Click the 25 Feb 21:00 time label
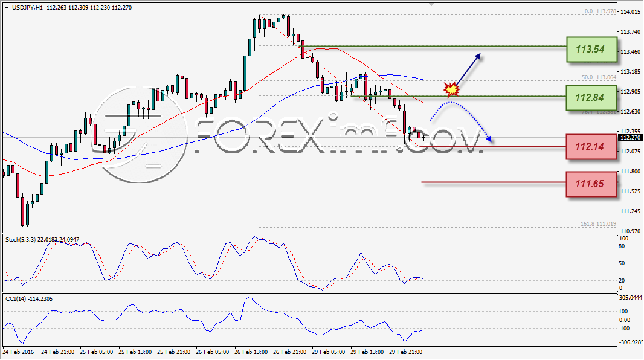The height and width of the screenshot is (360, 644). click(174, 352)
